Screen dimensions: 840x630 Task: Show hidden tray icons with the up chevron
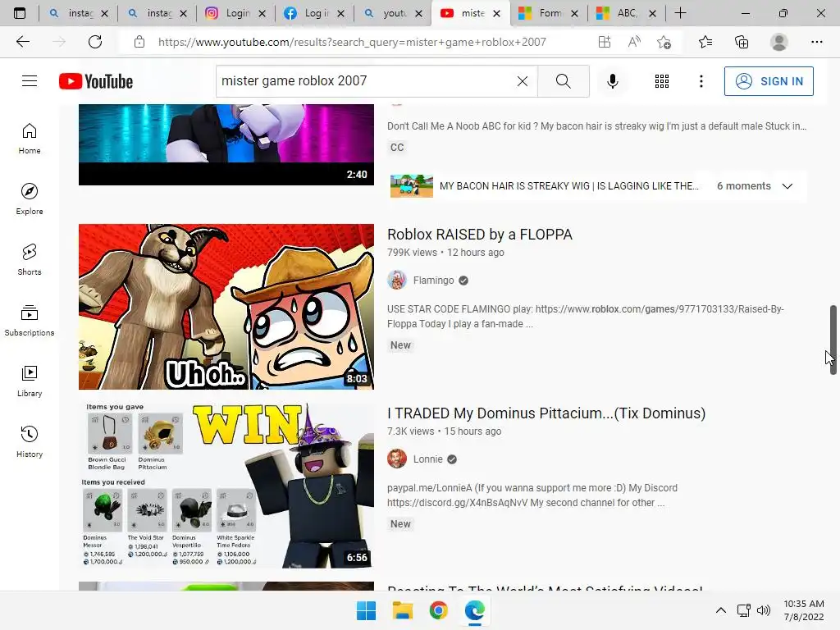click(721, 610)
